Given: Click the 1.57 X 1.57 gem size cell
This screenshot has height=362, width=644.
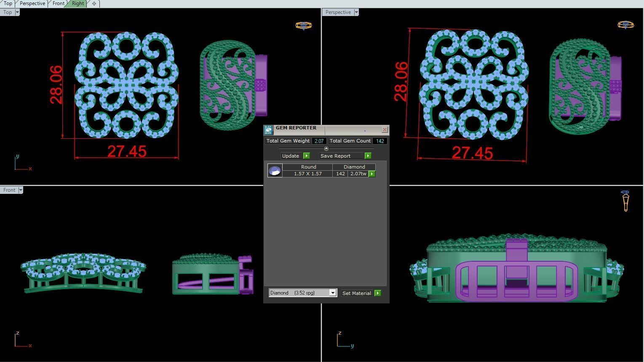Looking at the screenshot, I should pos(307,174).
